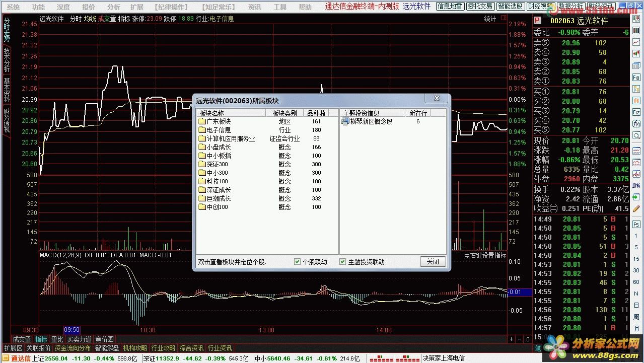Viewport: 644px width, 363px height.
Task: Open the 广东板块 folder icon
Action: 202,121
